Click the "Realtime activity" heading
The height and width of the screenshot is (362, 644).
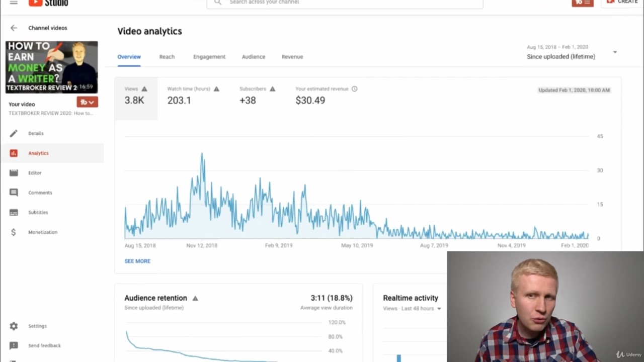point(411,298)
